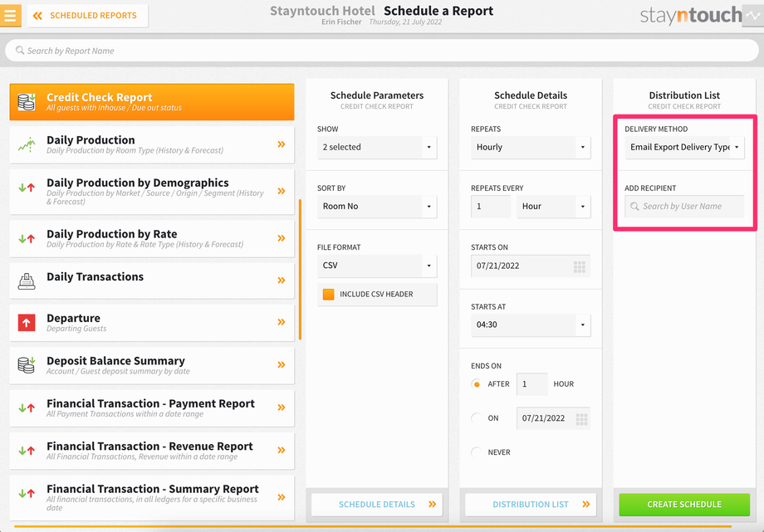Open the Financial Transaction - Summary Report

click(152, 498)
